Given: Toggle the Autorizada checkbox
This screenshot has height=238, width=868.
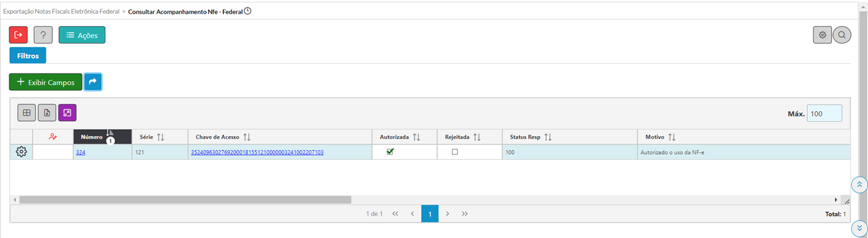Looking at the screenshot, I should point(390,152).
